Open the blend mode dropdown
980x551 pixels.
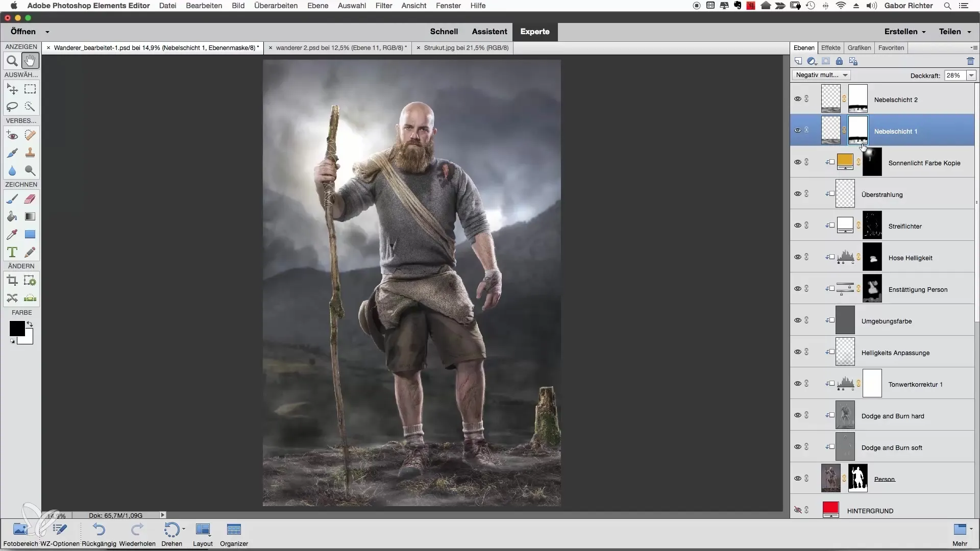(821, 75)
